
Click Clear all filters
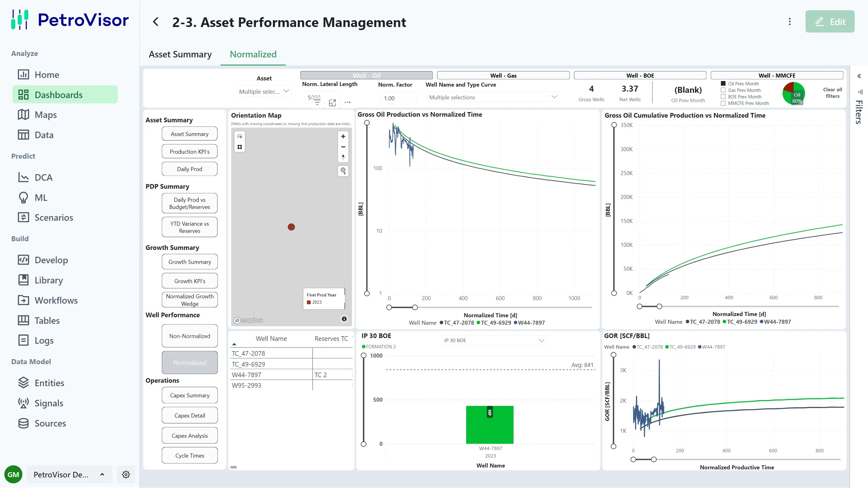pos(832,93)
